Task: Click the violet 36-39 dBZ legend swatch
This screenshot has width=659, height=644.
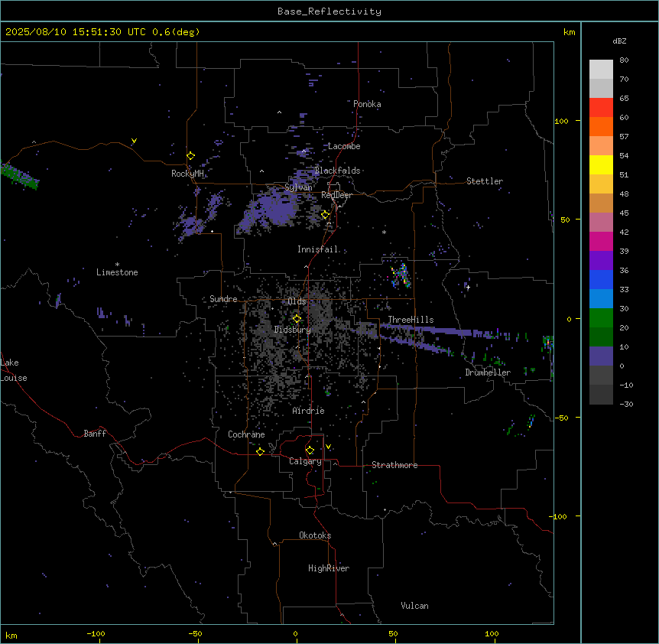Action: (601, 261)
